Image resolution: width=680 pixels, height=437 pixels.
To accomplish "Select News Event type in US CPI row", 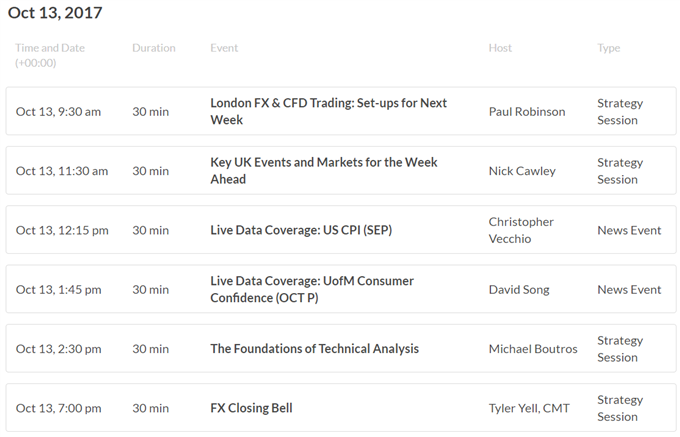I will [629, 230].
